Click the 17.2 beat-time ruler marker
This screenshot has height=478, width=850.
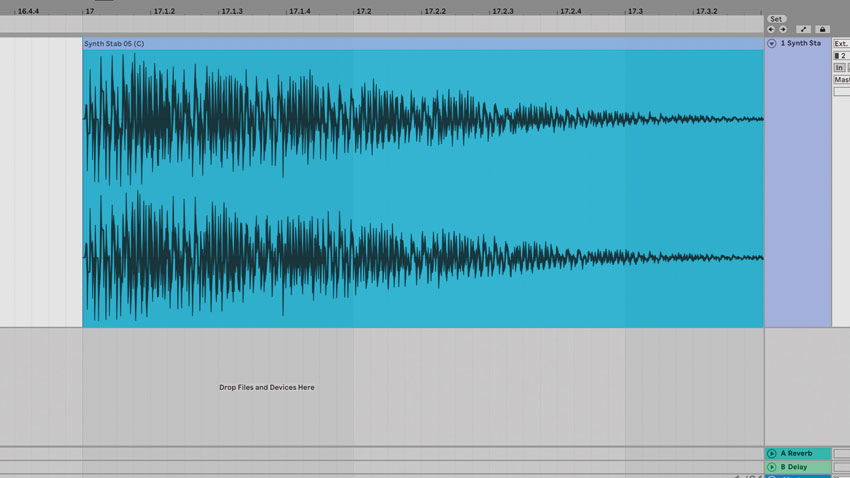click(364, 11)
